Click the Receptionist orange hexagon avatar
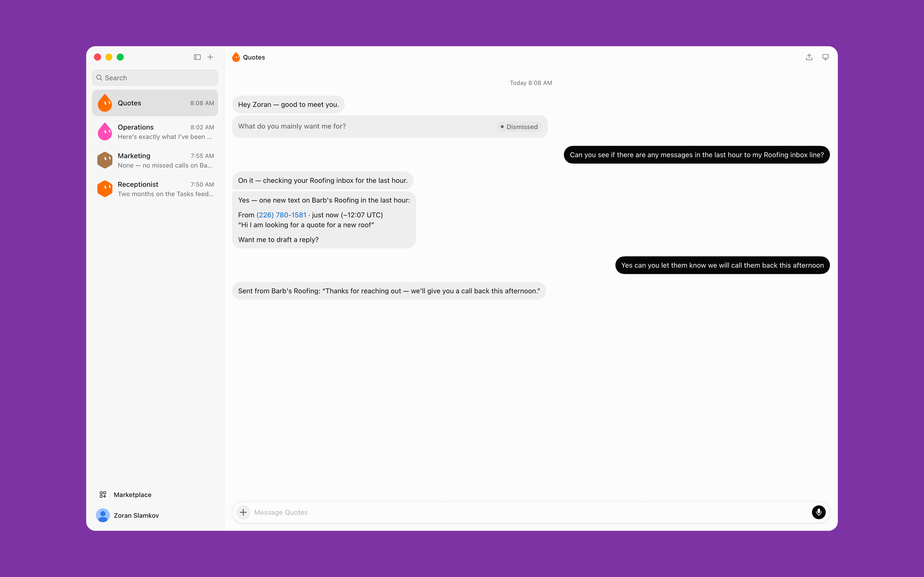Image resolution: width=924 pixels, height=577 pixels. tap(105, 189)
